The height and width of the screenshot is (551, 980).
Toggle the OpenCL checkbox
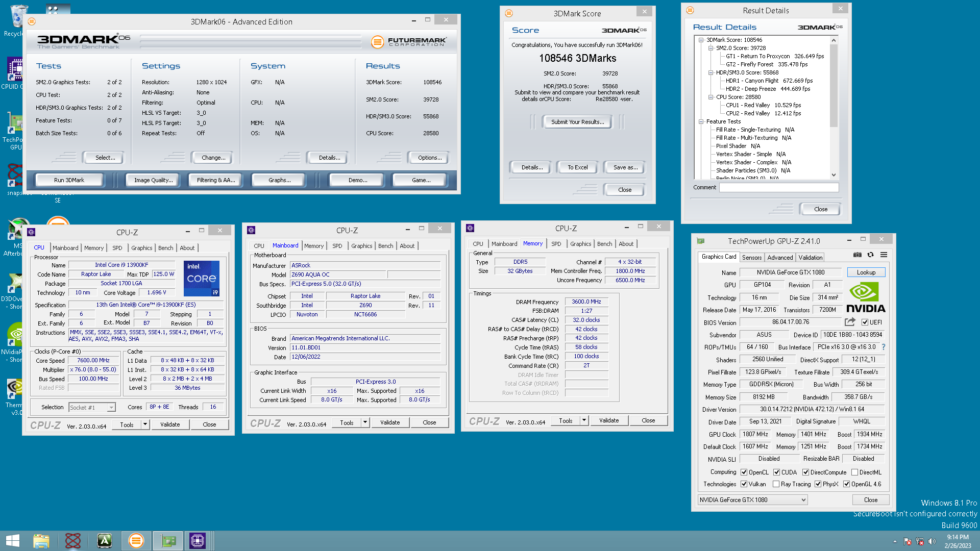(744, 472)
